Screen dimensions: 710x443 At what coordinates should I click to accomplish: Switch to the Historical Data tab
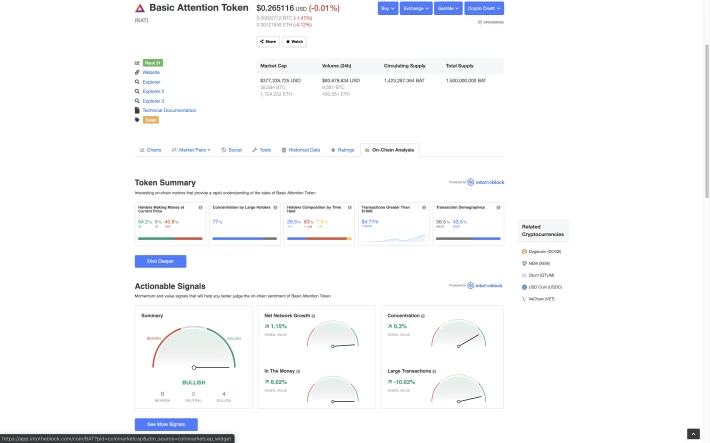point(301,150)
